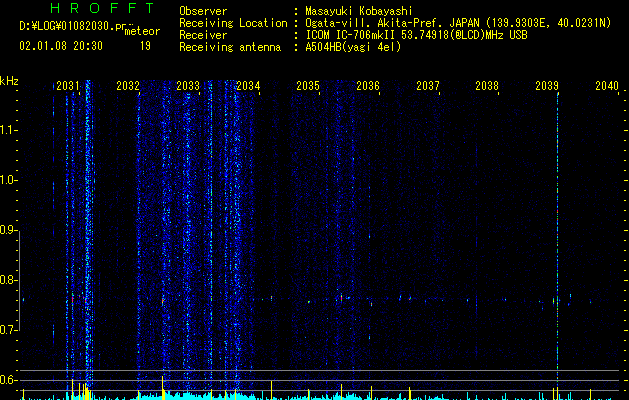Click the 'meteor' label
This screenshot has width=629, height=400.
pos(142,31)
